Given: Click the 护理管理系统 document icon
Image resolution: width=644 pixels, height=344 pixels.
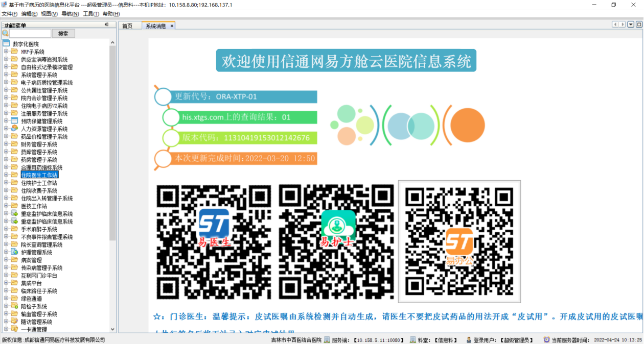Looking at the screenshot, I should (x=14, y=252).
